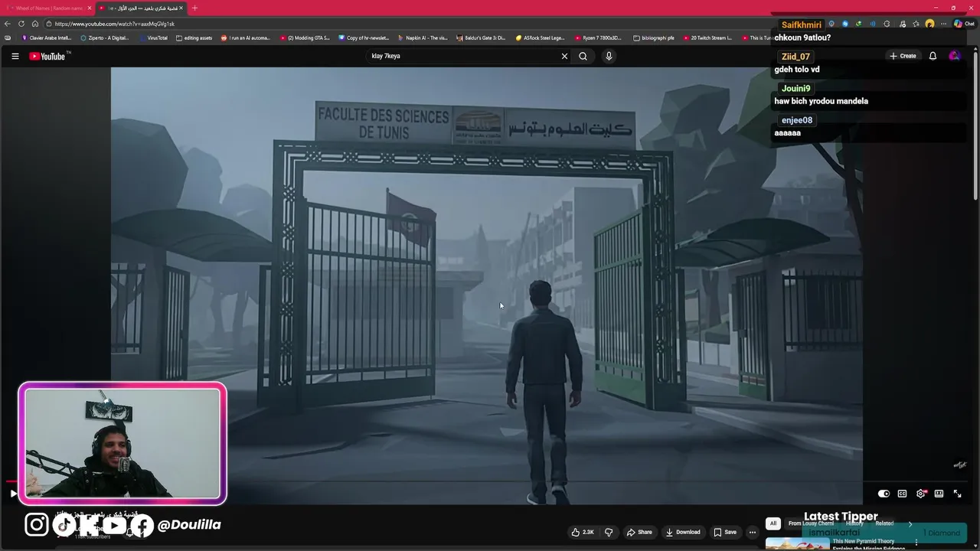This screenshot has width=980, height=551.
Task: Open the apps grid in bookmarks bar
Action: [8, 37]
